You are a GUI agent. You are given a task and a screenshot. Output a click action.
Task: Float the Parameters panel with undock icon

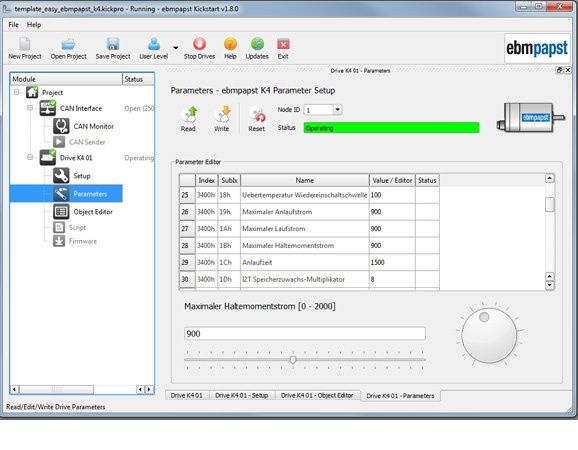pyautogui.click(x=559, y=70)
